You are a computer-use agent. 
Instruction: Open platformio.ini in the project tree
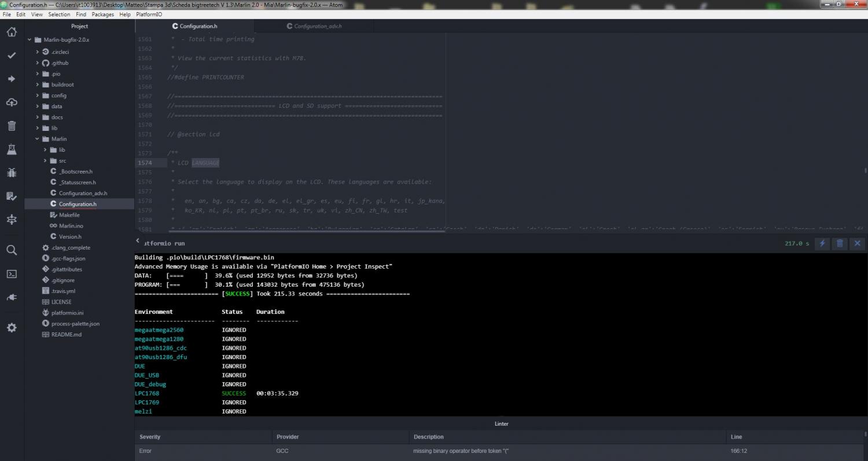point(67,313)
